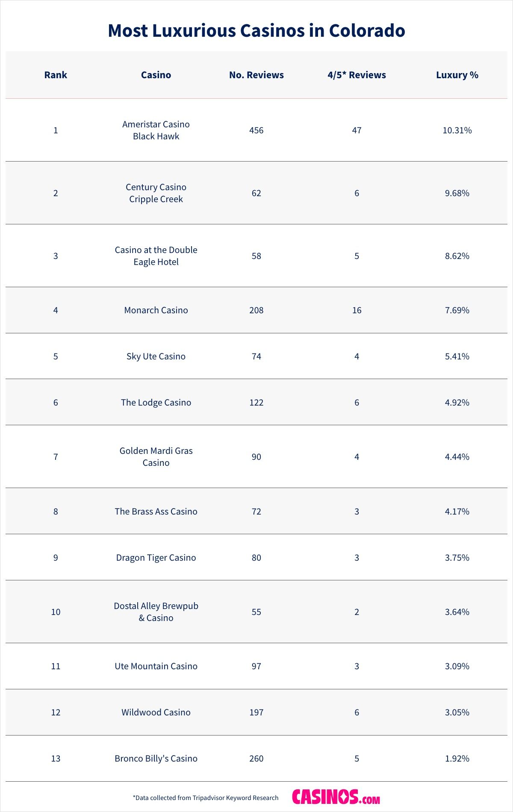Select Casino at the Double Eagle Hotel

click(x=156, y=256)
